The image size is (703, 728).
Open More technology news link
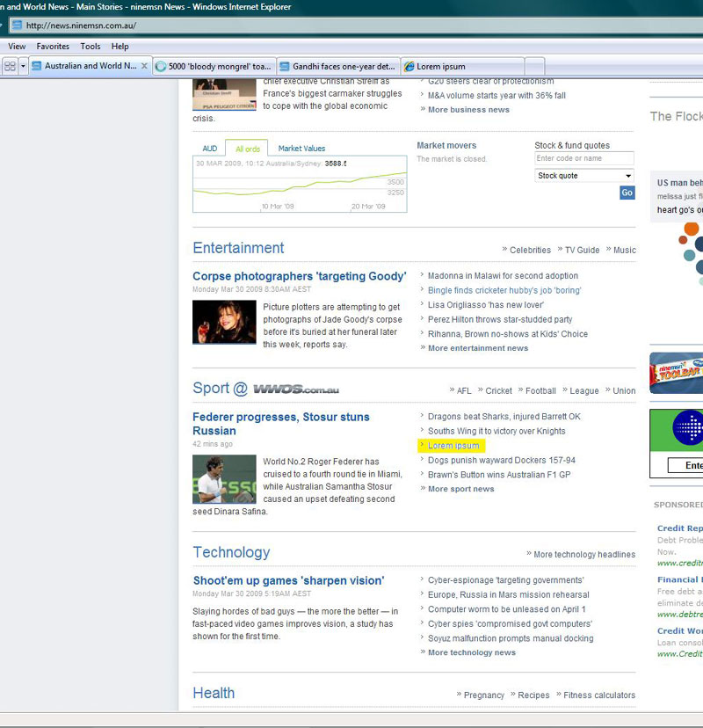[x=472, y=652]
